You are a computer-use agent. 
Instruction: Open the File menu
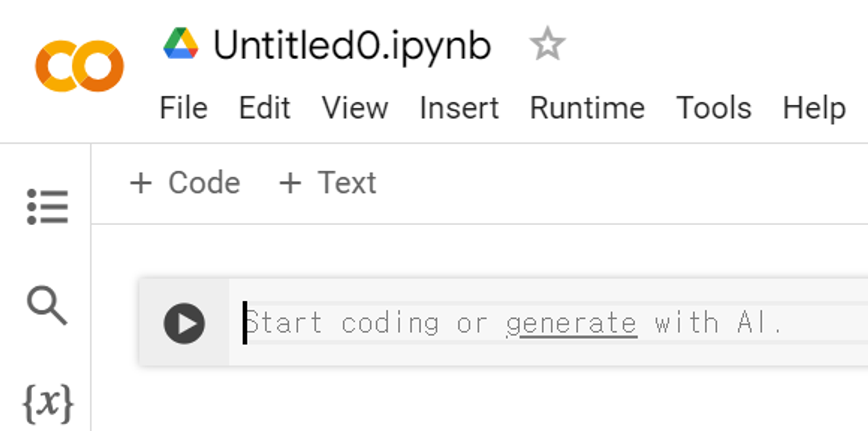(184, 108)
